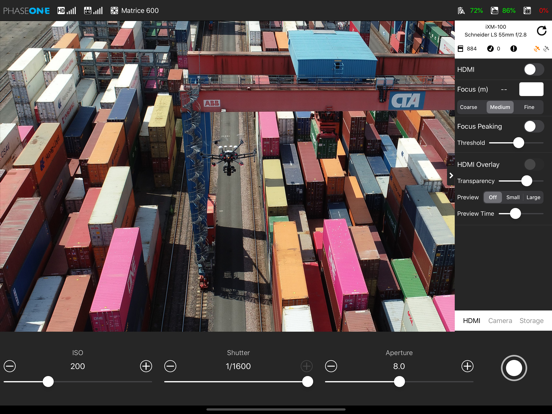Check the HD video link signal icon

coord(67,11)
